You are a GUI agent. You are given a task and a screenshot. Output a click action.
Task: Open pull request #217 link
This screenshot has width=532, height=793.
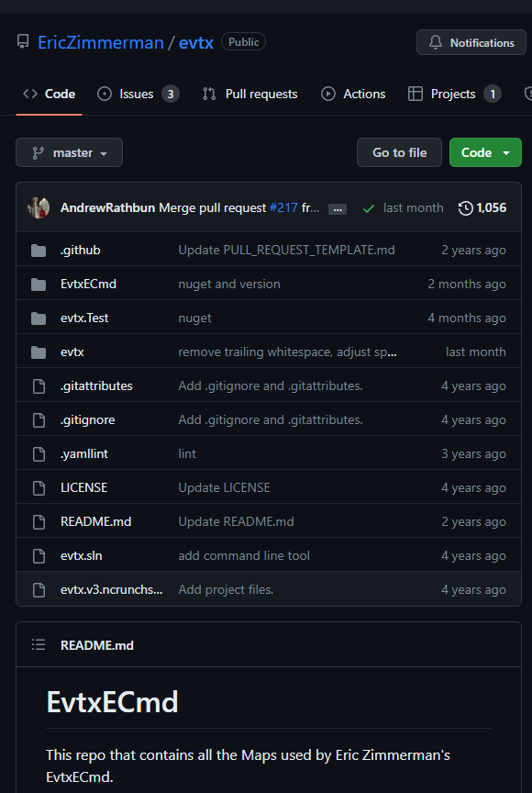pos(283,207)
